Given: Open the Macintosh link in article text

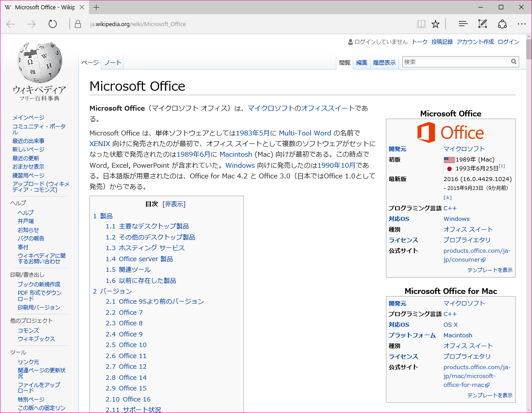Looking at the screenshot, I should tap(236, 154).
